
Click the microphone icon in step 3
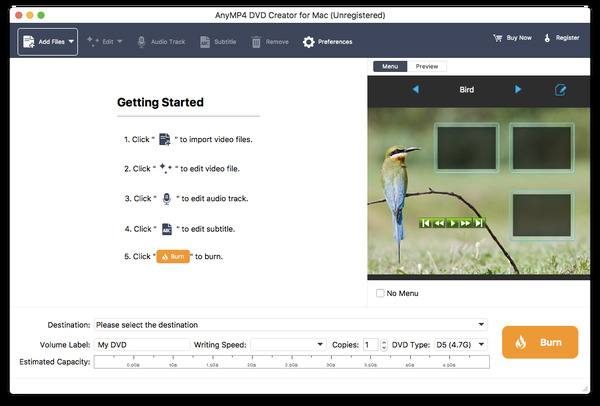[166, 199]
